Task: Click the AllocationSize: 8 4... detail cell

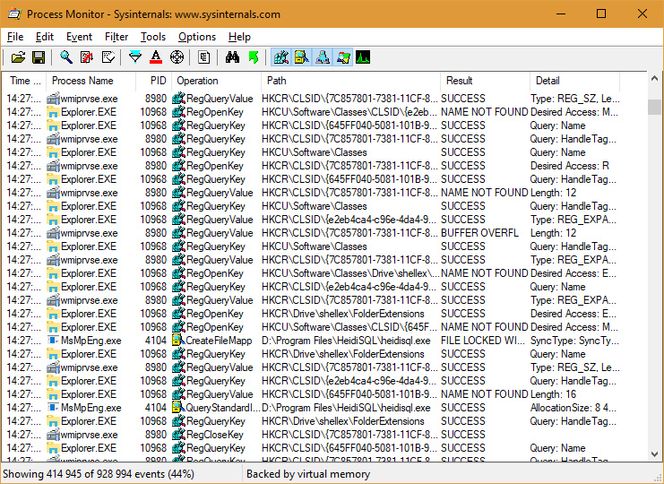Action: point(573,408)
